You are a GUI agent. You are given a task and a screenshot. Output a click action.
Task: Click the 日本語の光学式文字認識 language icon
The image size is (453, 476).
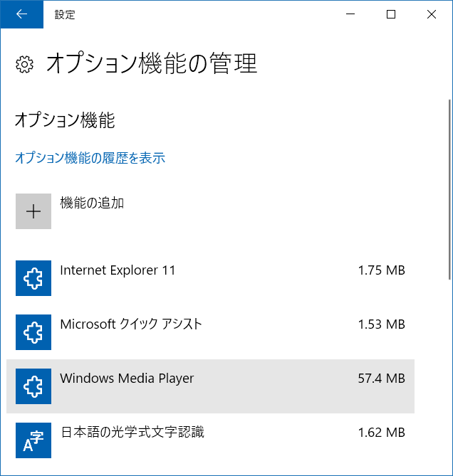[x=33, y=440]
